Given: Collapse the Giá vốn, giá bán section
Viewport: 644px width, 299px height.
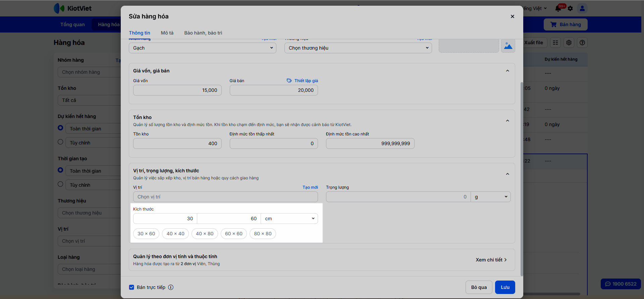Looking at the screenshot, I should 507,71.
